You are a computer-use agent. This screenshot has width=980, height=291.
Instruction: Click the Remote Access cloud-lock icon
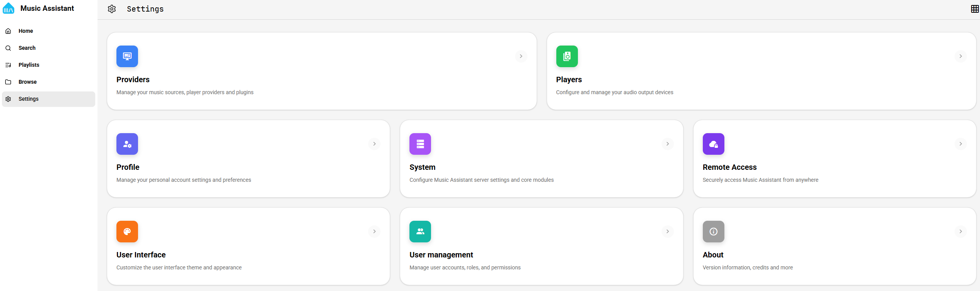click(x=713, y=144)
